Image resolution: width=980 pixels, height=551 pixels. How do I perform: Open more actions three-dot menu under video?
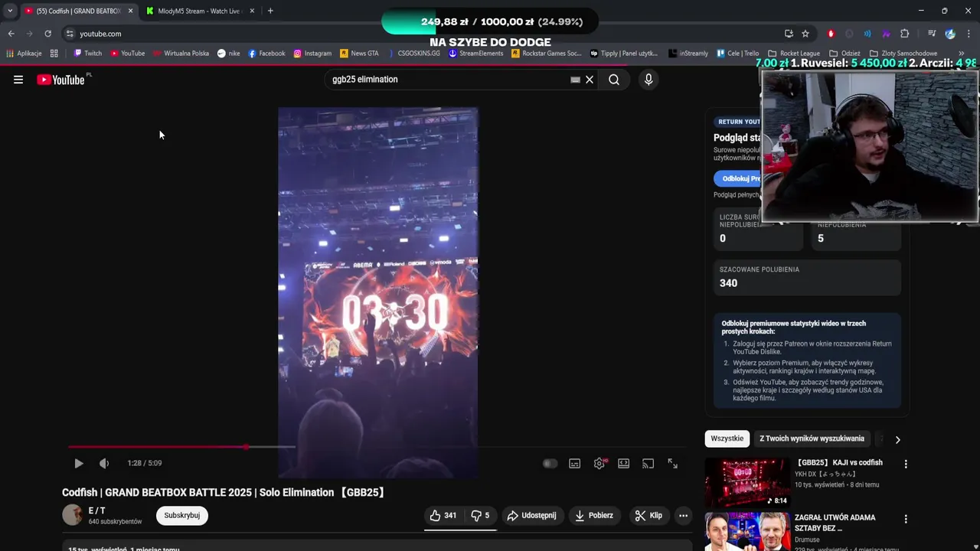(683, 516)
